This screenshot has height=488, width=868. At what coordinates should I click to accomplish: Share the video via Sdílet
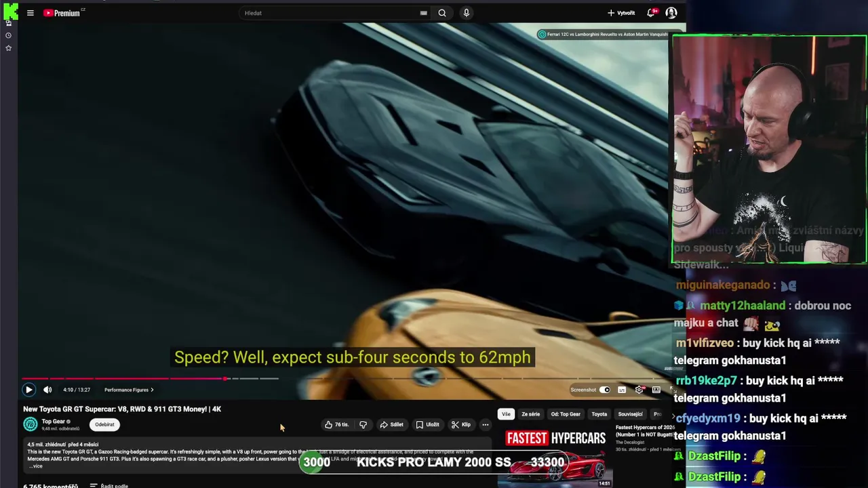point(391,425)
